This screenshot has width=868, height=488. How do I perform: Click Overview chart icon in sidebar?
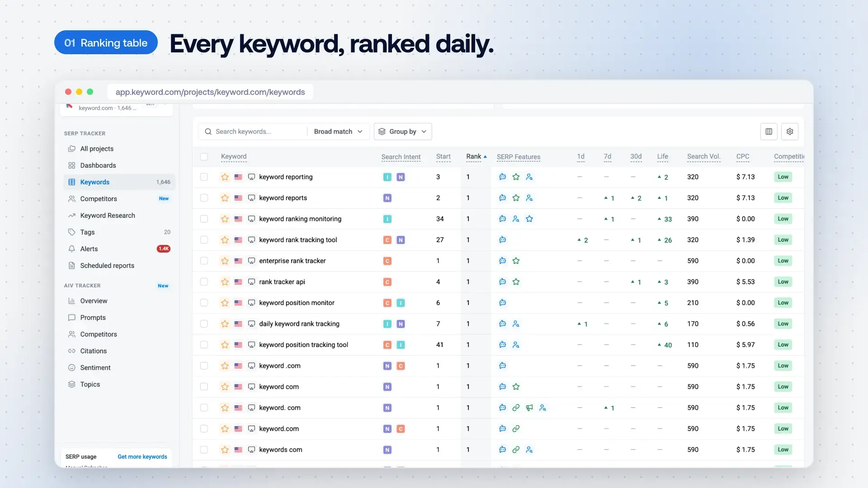[x=71, y=301]
